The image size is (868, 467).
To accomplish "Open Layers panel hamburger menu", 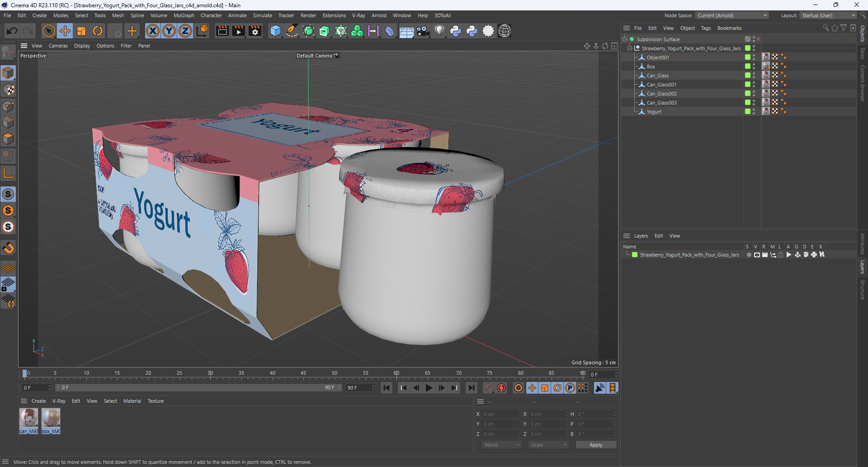I will pos(627,236).
